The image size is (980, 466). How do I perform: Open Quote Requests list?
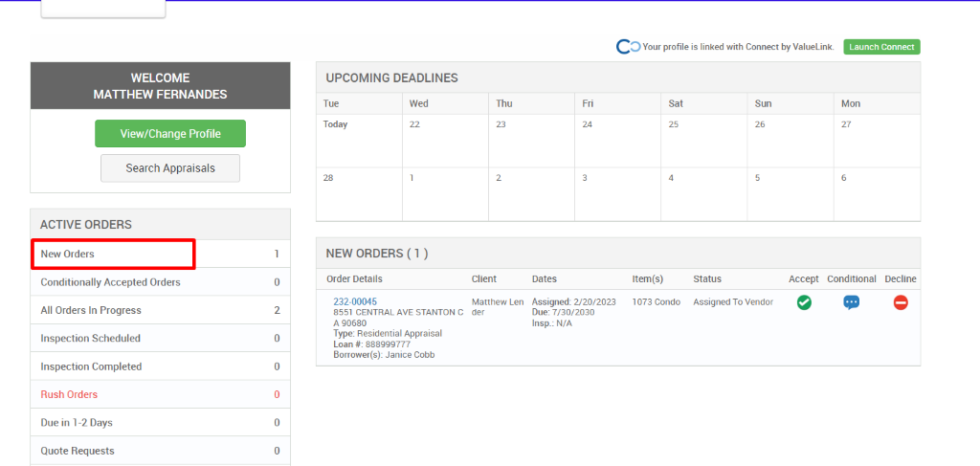coord(160,451)
